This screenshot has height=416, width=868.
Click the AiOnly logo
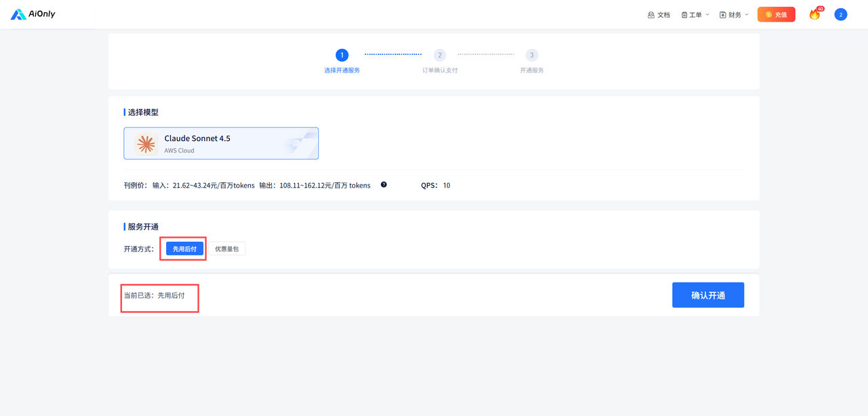33,14
